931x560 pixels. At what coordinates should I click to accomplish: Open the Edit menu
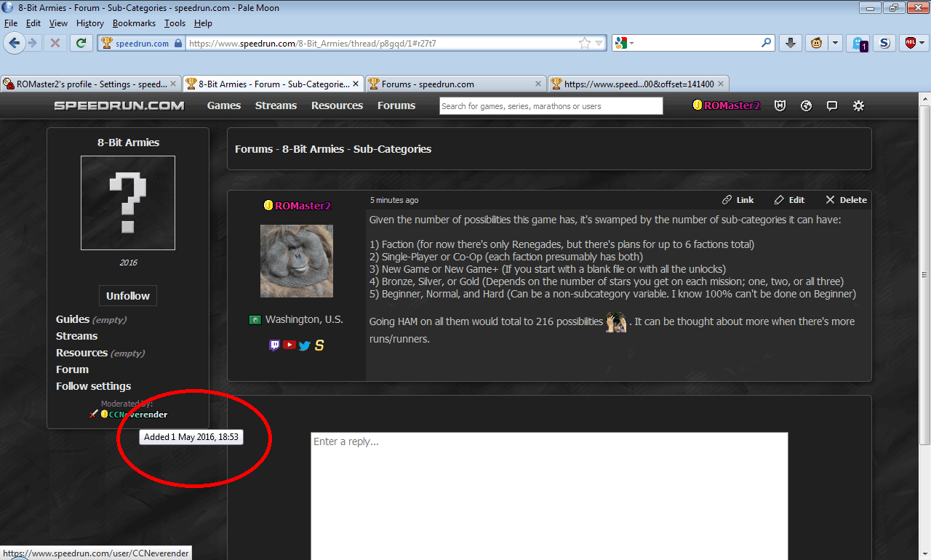point(33,23)
